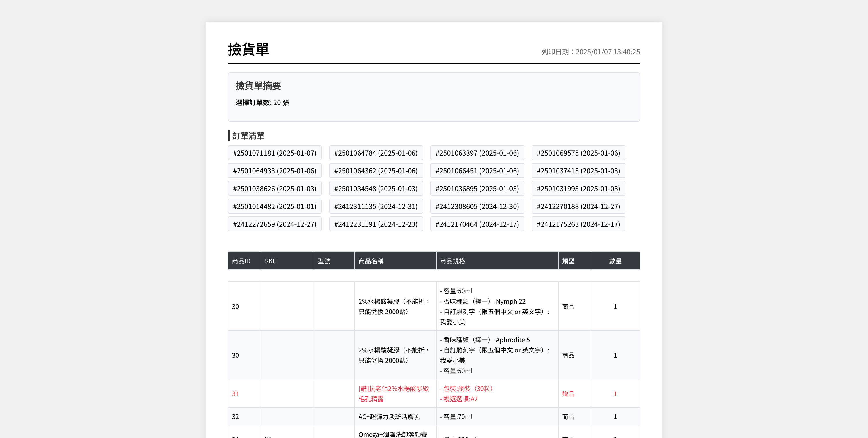Image resolution: width=868 pixels, height=438 pixels.
Task: Click the 商品規格 column header
Action: click(x=497, y=261)
